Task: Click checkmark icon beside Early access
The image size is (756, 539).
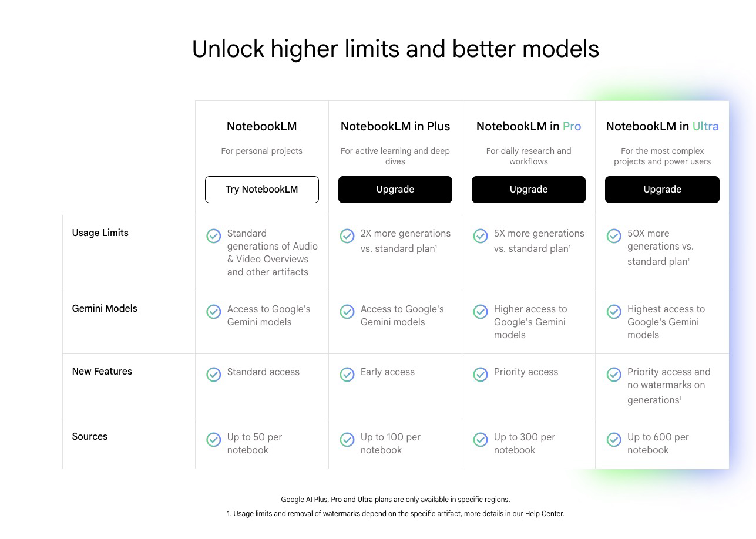Action: tap(347, 375)
